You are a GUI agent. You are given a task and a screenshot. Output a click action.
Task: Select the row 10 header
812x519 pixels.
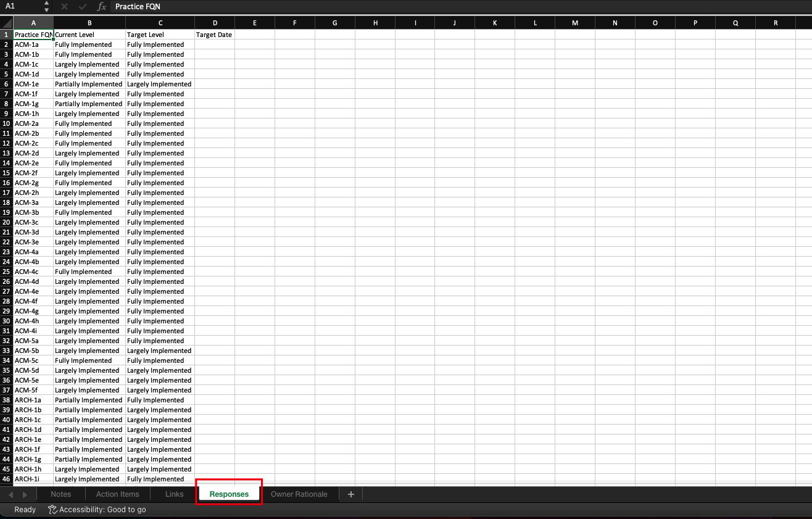tap(6, 123)
